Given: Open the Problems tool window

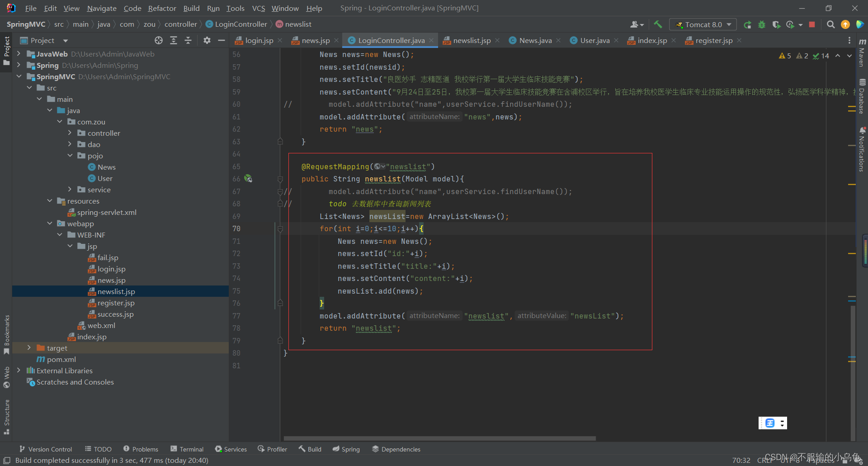Looking at the screenshot, I should coord(141,449).
